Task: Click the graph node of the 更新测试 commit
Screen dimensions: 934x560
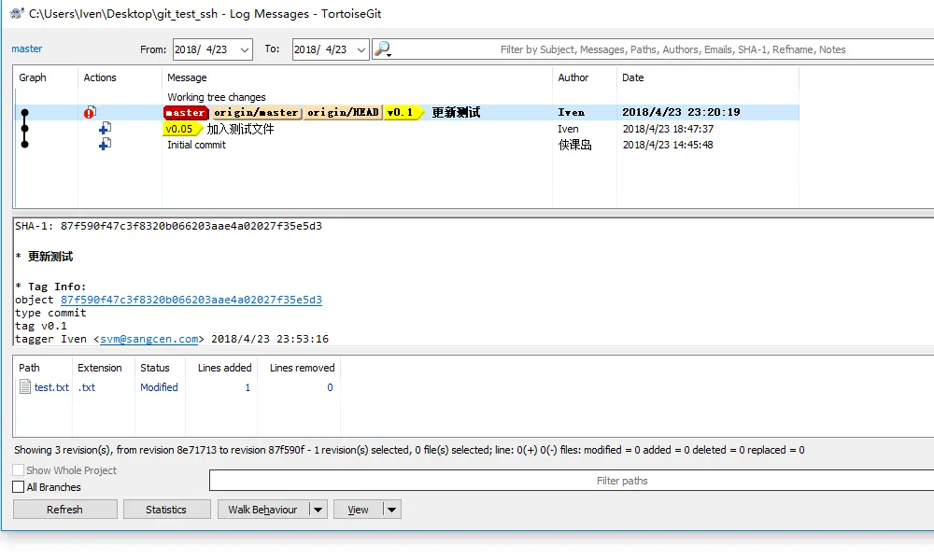Action: tap(24, 113)
